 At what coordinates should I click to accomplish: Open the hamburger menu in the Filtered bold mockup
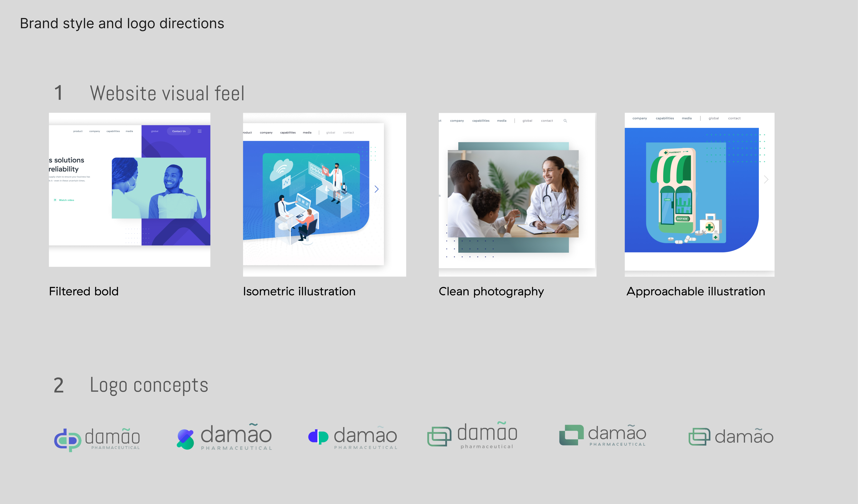click(x=200, y=131)
